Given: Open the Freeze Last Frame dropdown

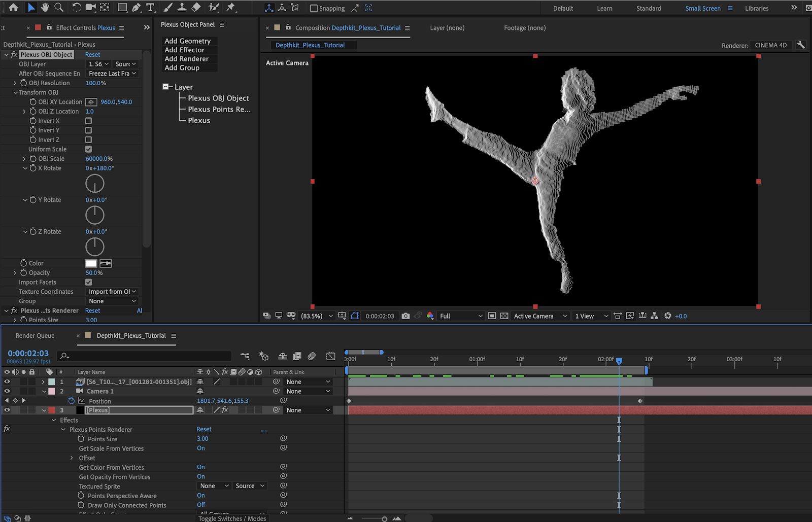Looking at the screenshot, I should click(112, 74).
